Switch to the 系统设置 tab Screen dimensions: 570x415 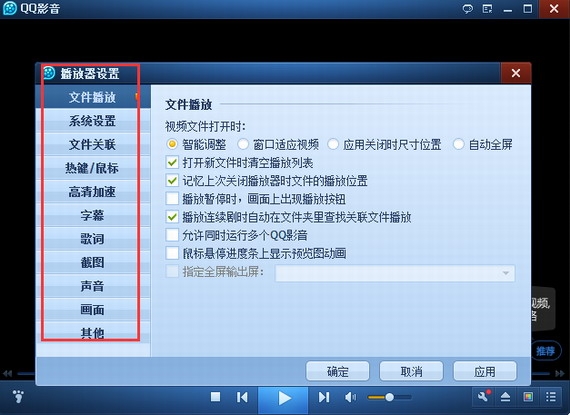(x=92, y=121)
